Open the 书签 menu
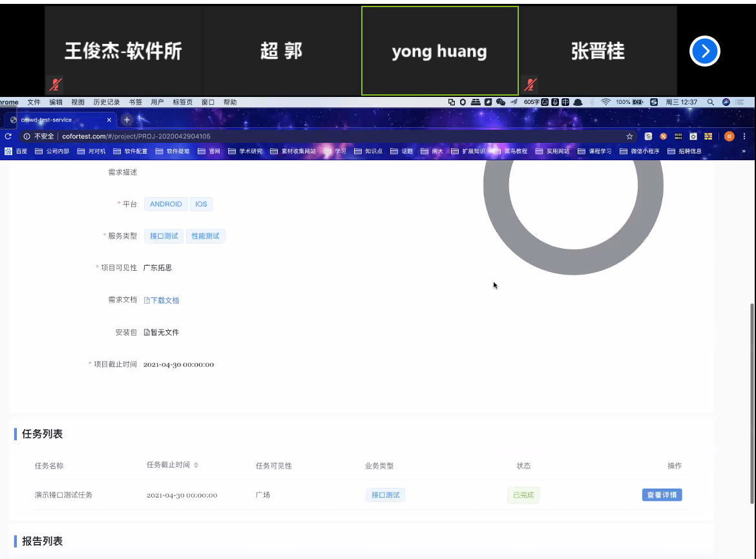 (x=136, y=102)
